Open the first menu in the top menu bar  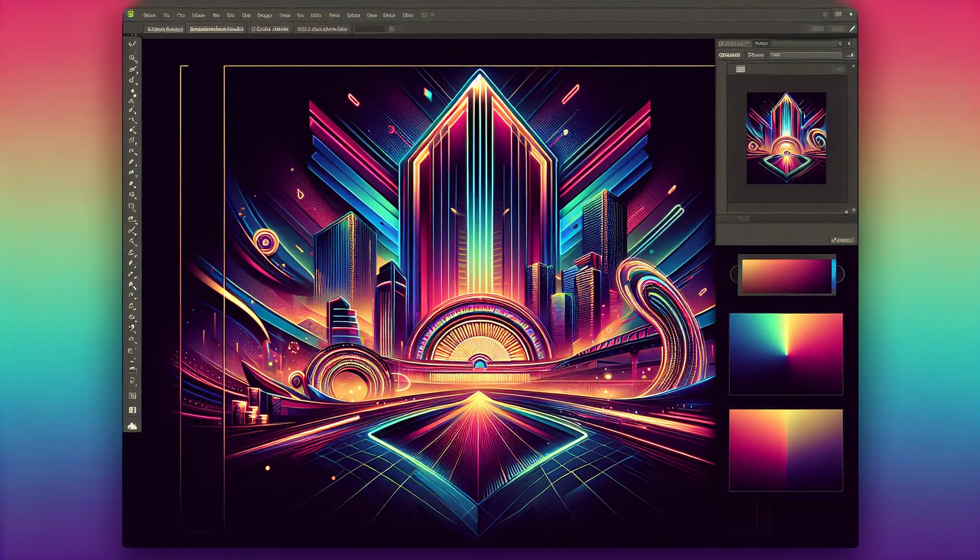[149, 15]
